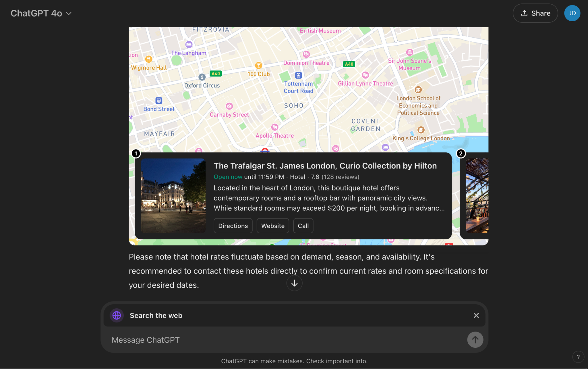Click the MAYFAIR district label

click(159, 134)
